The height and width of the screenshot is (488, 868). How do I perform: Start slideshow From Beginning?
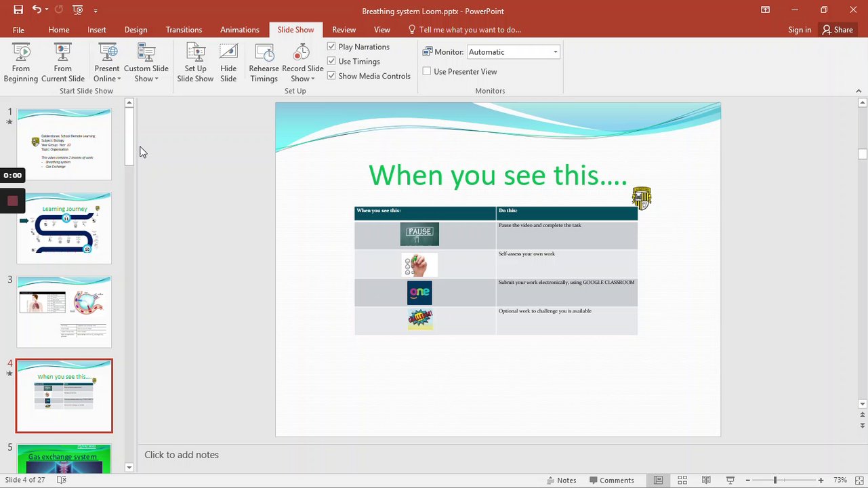point(21,63)
